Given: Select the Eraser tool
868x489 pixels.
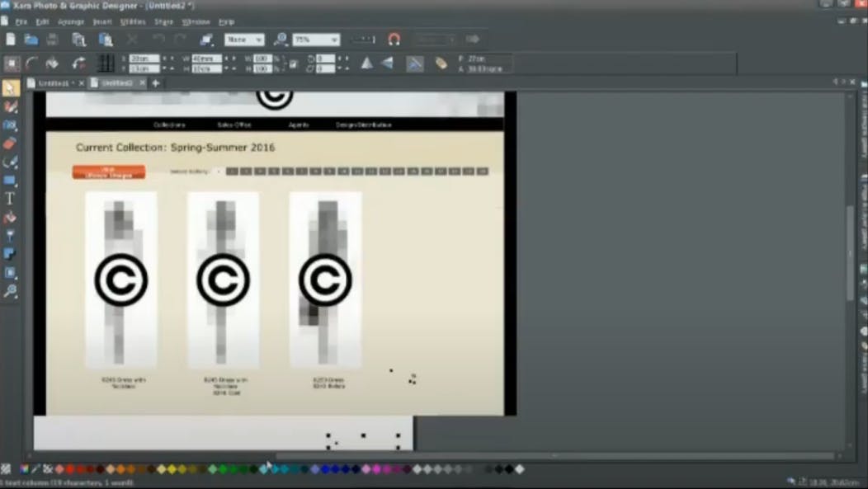Looking at the screenshot, I should coord(10,144).
